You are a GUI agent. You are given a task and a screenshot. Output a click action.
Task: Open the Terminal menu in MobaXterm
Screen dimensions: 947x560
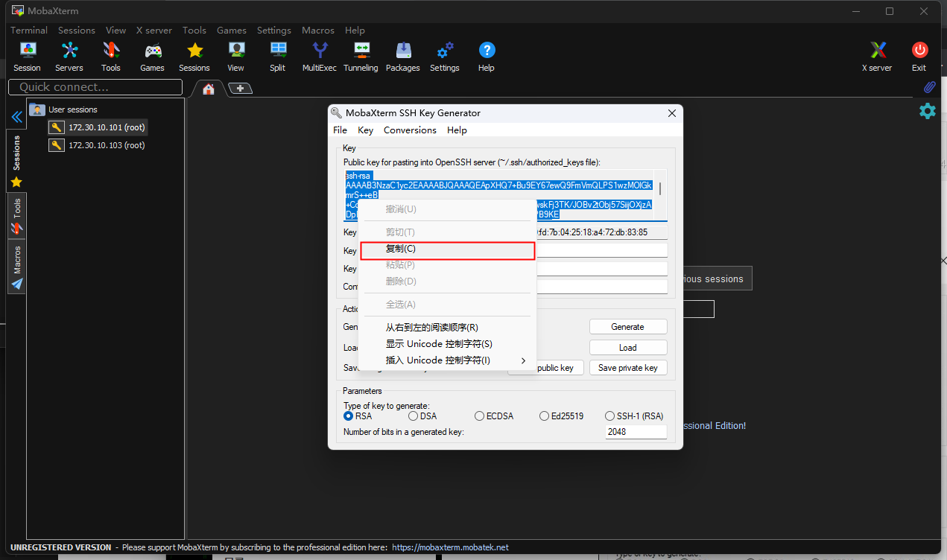point(29,31)
